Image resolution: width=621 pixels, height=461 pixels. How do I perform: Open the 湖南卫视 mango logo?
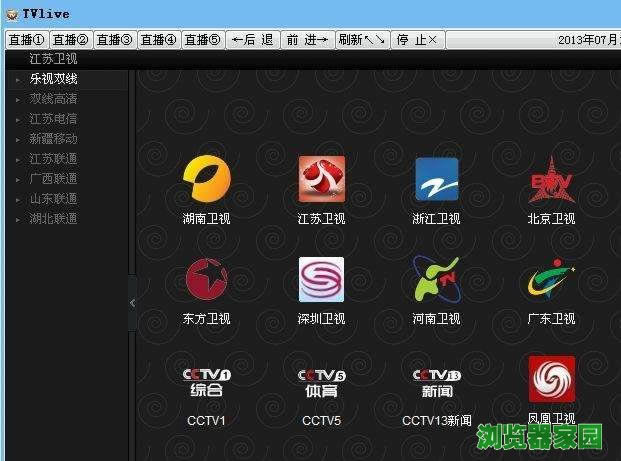click(x=207, y=179)
